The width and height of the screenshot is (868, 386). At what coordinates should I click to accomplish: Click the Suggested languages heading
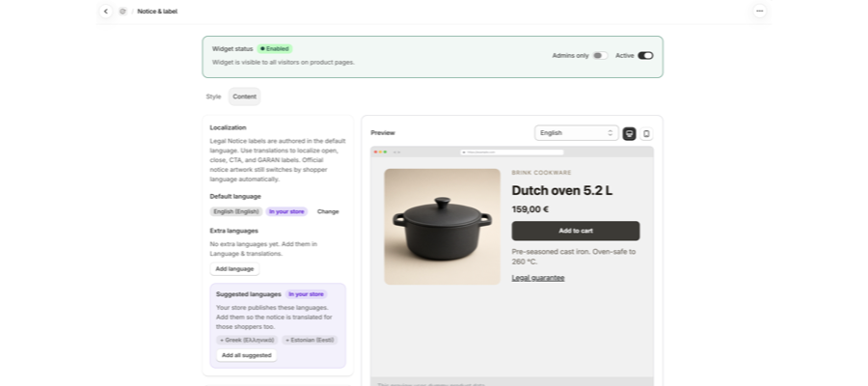click(x=249, y=294)
